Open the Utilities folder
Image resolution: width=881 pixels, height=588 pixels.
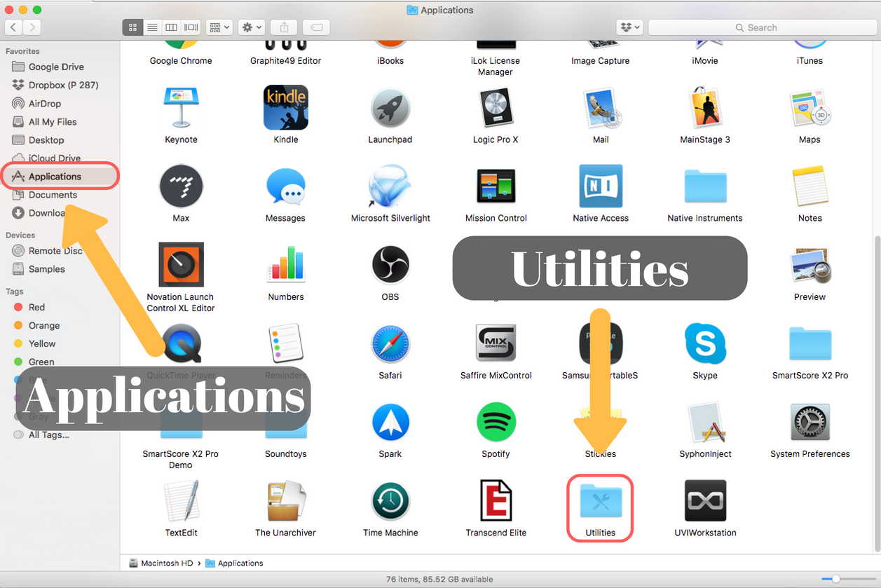600,501
